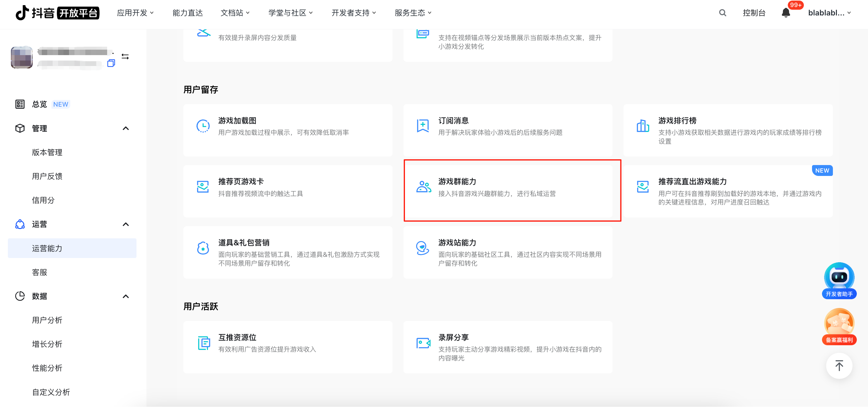The width and height of the screenshot is (868, 407).
Task: Open the 游戏加载图 card title
Action: click(x=237, y=121)
